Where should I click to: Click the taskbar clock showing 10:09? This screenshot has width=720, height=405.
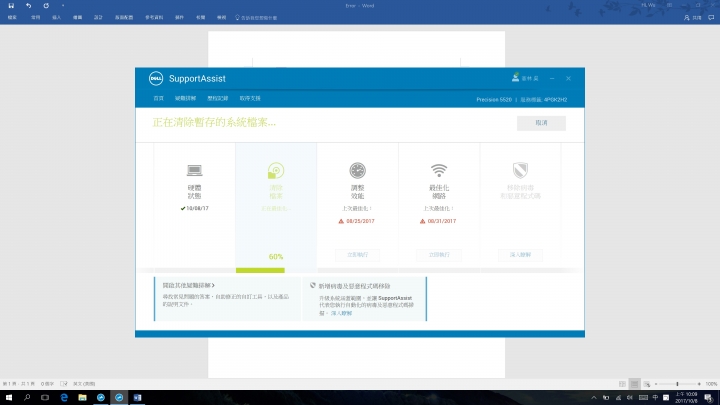pyautogui.click(x=686, y=398)
